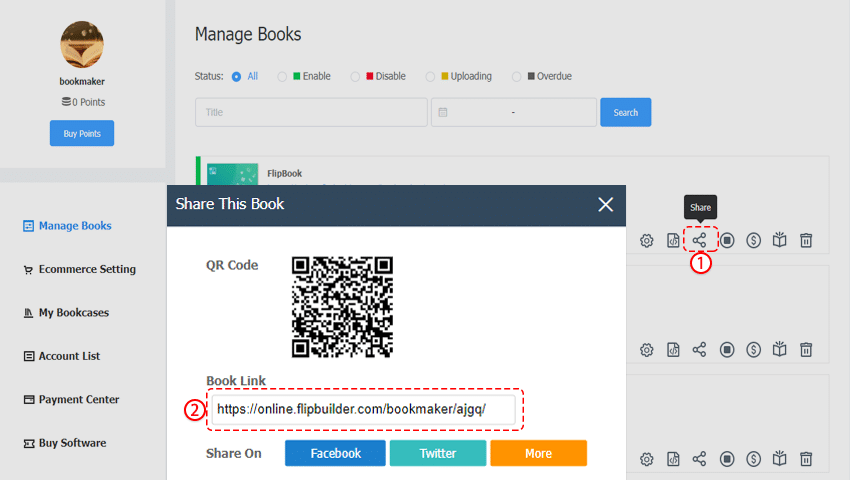The image size is (850, 480).
Task: Open Account List in the sidebar
Action: coord(62,356)
